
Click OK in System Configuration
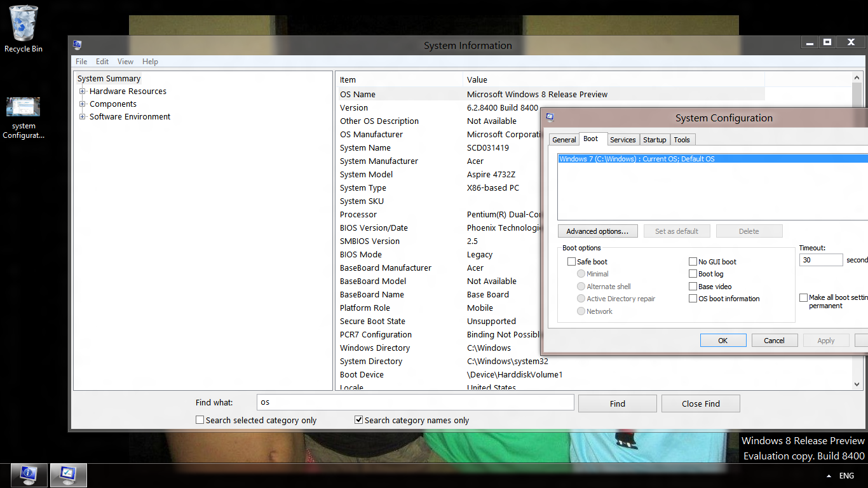722,341
